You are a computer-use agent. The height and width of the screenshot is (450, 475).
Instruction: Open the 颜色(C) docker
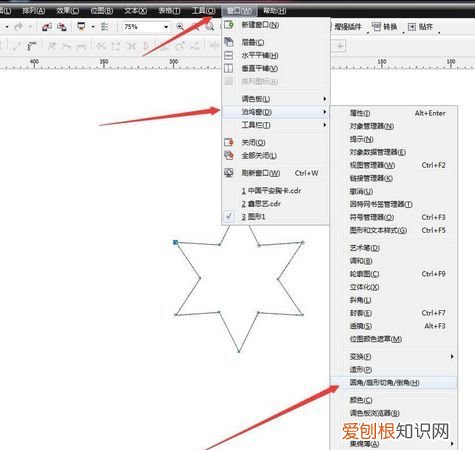(x=394, y=400)
